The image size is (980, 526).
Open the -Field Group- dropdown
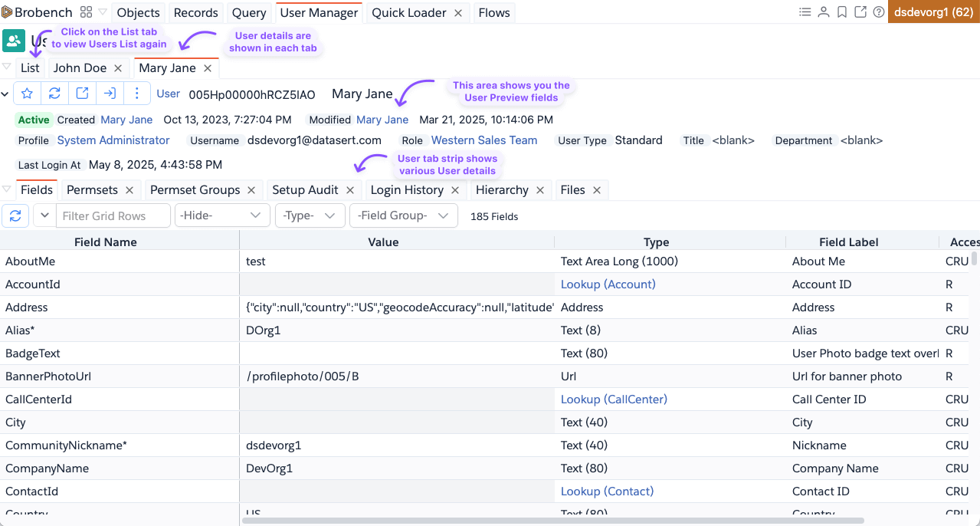pos(403,215)
